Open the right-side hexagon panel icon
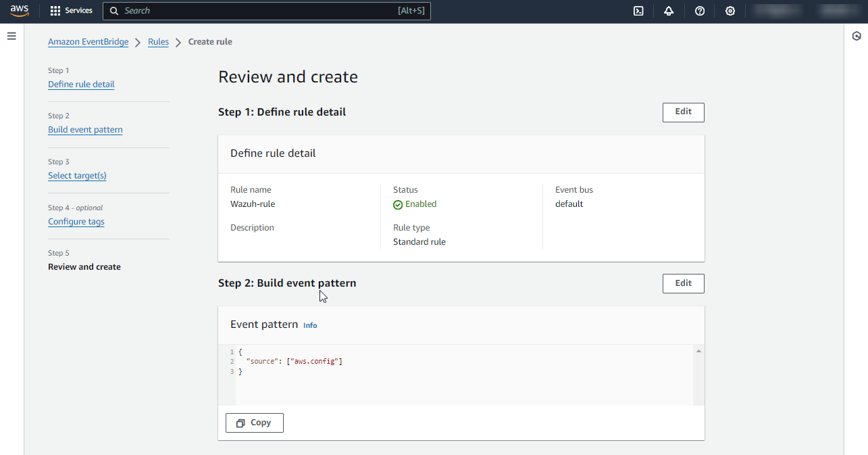The width and height of the screenshot is (868, 455). point(857,37)
